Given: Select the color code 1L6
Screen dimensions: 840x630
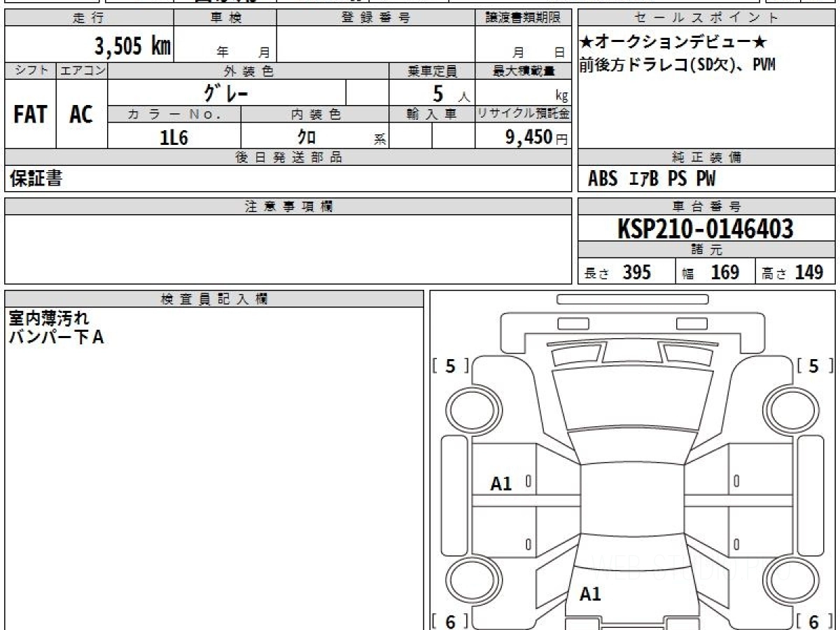Looking at the screenshot, I should 174,137.
